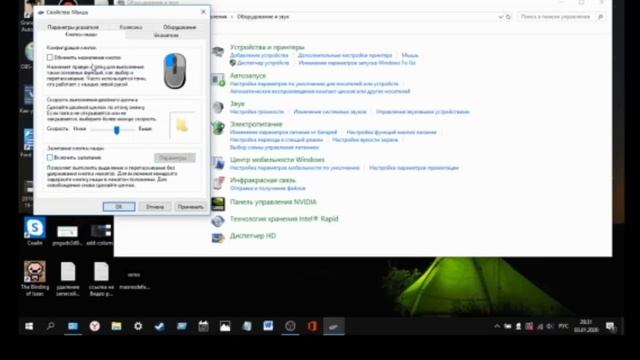
Task: Click the AutoPlay (Автозапуск) icon
Action: click(218, 80)
